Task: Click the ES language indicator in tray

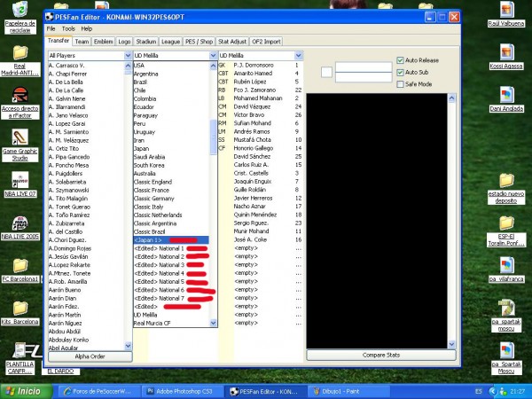Action: tap(479, 392)
